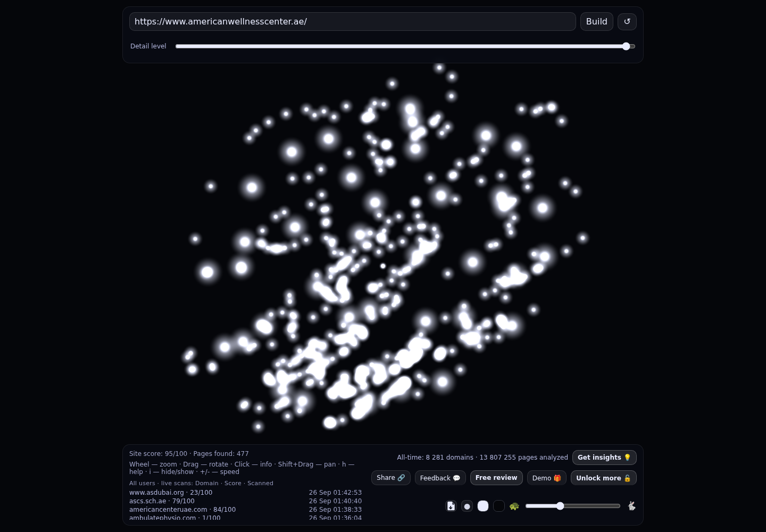Click the Site score 95/100 text
The image size is (766, 532).
click(x=158, y=454)
